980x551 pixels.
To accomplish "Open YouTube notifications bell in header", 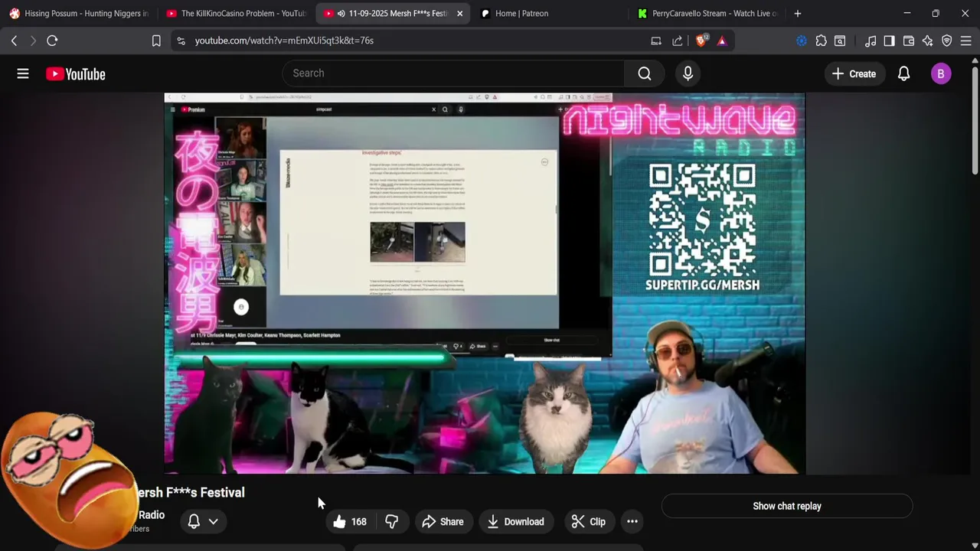I will [x=903, y=73].
